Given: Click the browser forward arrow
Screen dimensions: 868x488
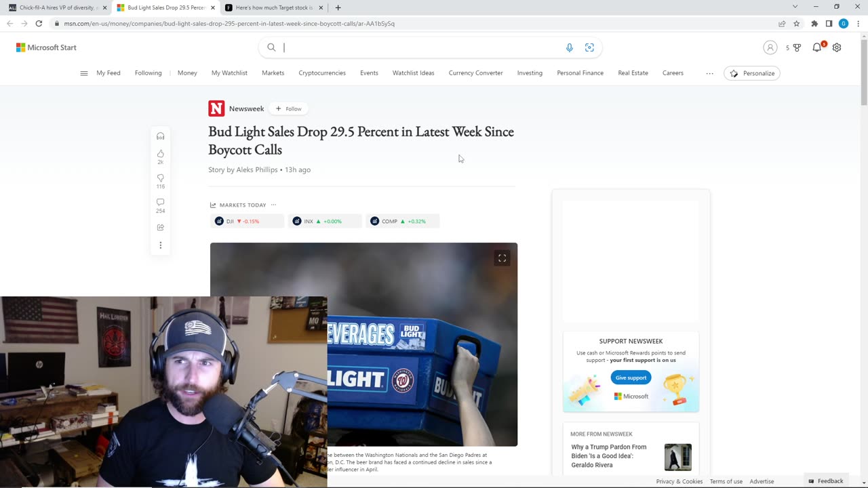Looking at the screenshot, I should click(x=24, y=23).
